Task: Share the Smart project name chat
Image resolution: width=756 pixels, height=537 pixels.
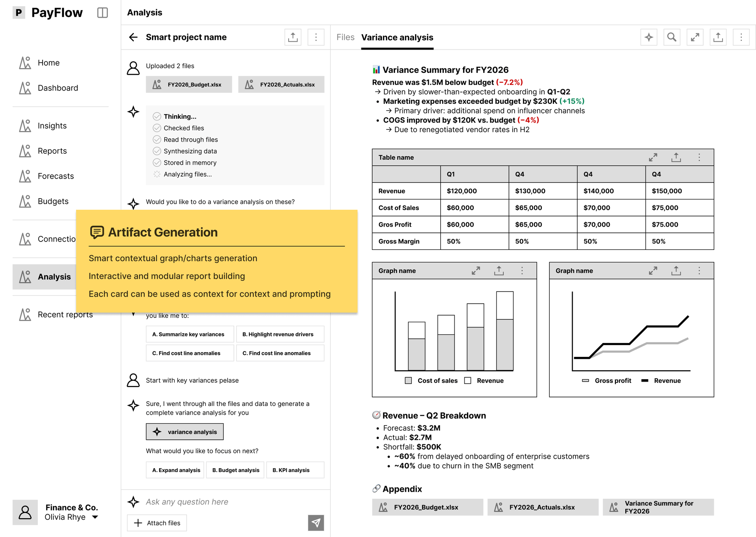Action: coord(293,37)
